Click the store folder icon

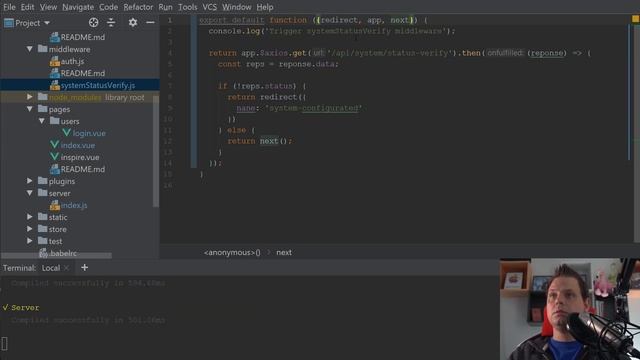tap(42, 229)
